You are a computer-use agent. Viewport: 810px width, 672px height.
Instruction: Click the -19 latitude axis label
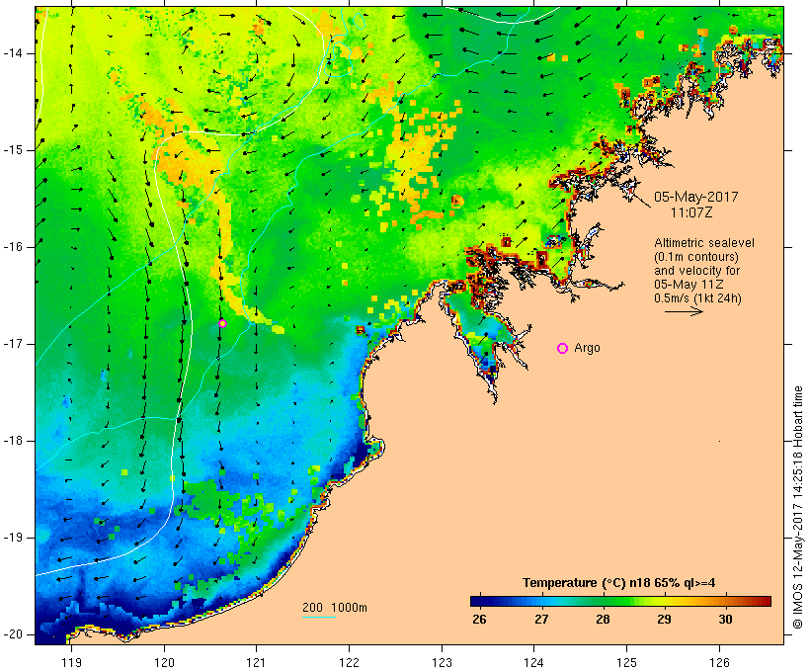pos(13,538)
